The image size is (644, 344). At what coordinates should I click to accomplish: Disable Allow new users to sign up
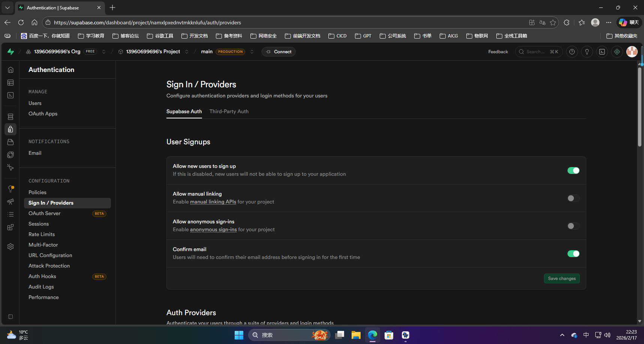point(573,171)
